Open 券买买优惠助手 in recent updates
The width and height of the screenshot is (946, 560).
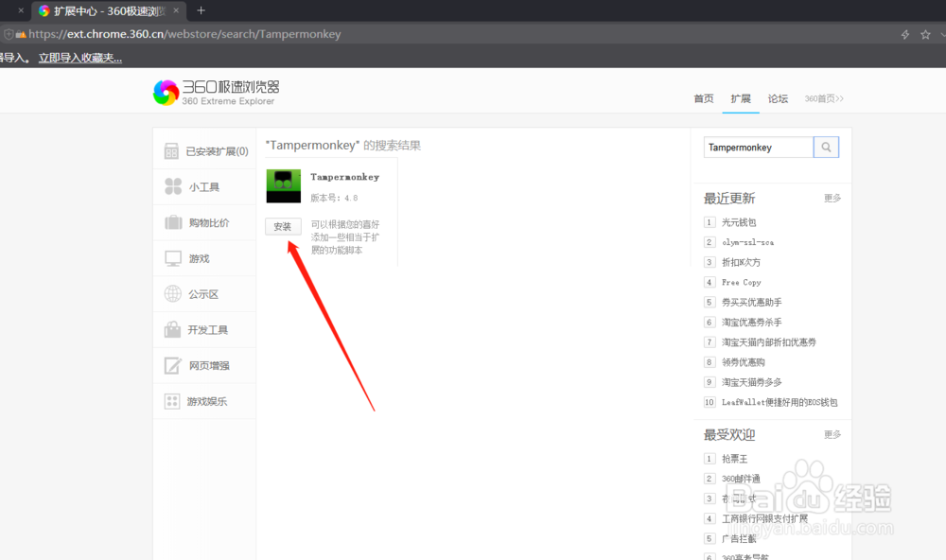coord(752,302)
